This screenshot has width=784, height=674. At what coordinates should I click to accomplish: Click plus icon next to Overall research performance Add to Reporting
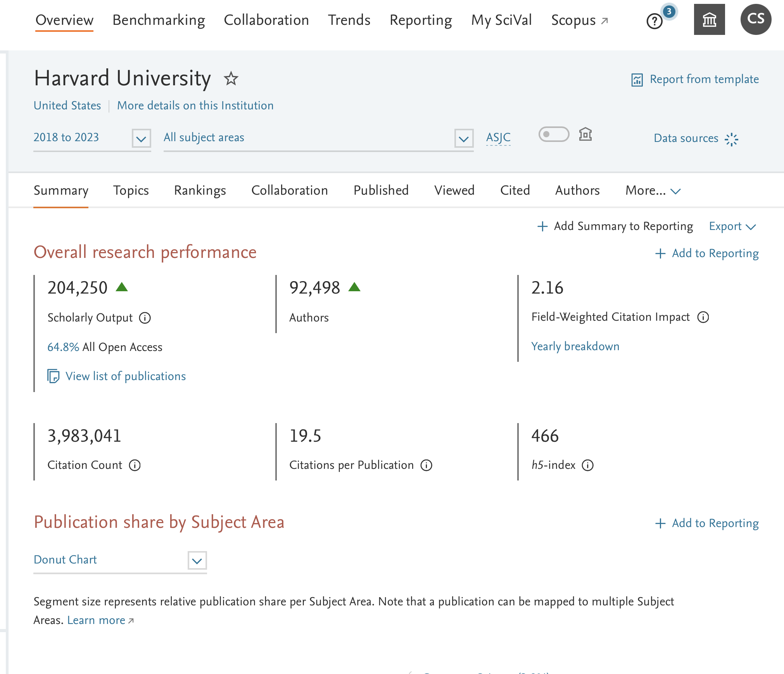pos(660,254)
